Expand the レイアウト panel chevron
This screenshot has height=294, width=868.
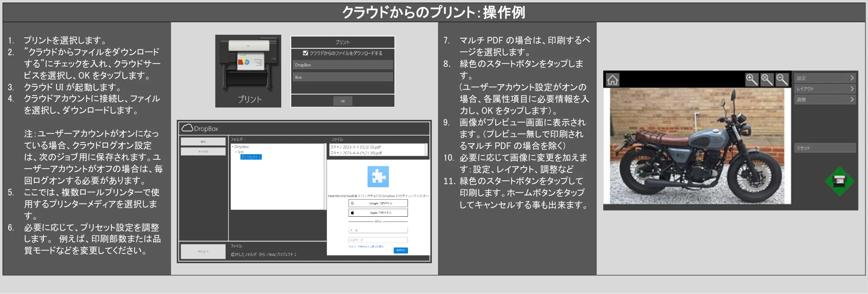click(x=852, y=89)
